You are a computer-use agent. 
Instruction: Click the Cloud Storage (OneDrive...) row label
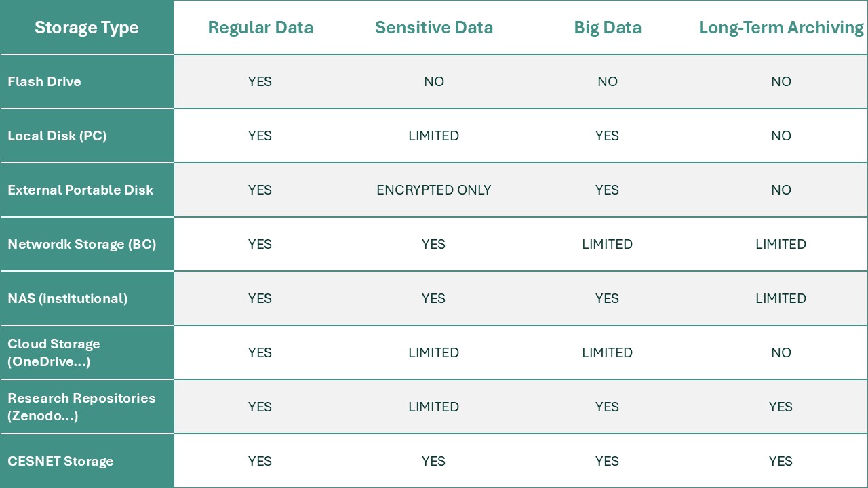coord(54,352)
